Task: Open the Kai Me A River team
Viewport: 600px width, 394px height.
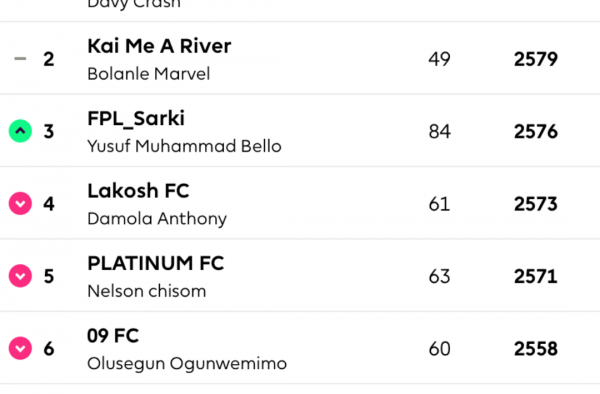Action: [159, 46]
